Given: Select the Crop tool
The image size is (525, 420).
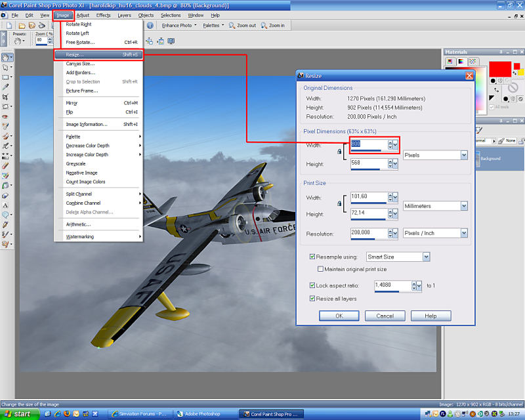Looking at the screenshot, I should (5, 96).
